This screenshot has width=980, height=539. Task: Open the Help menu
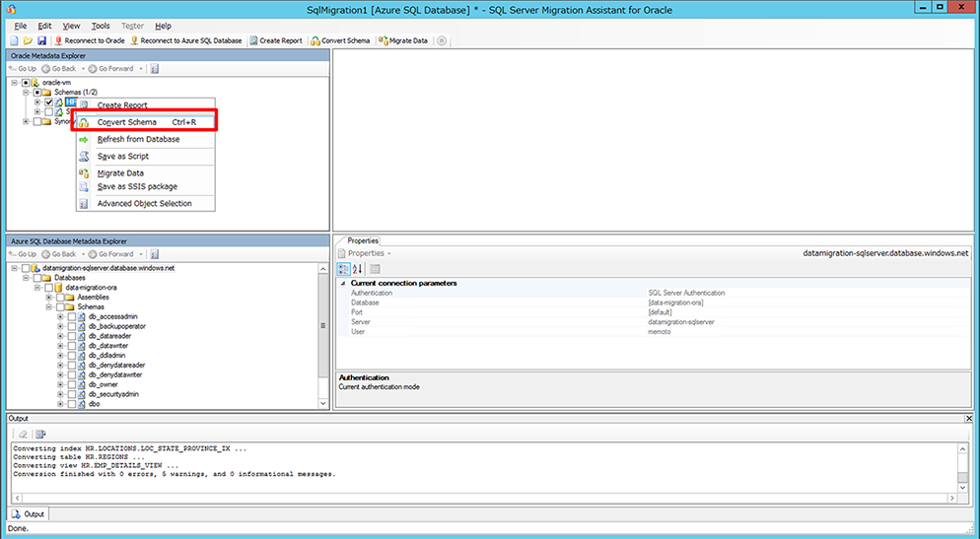coord(163,27)
